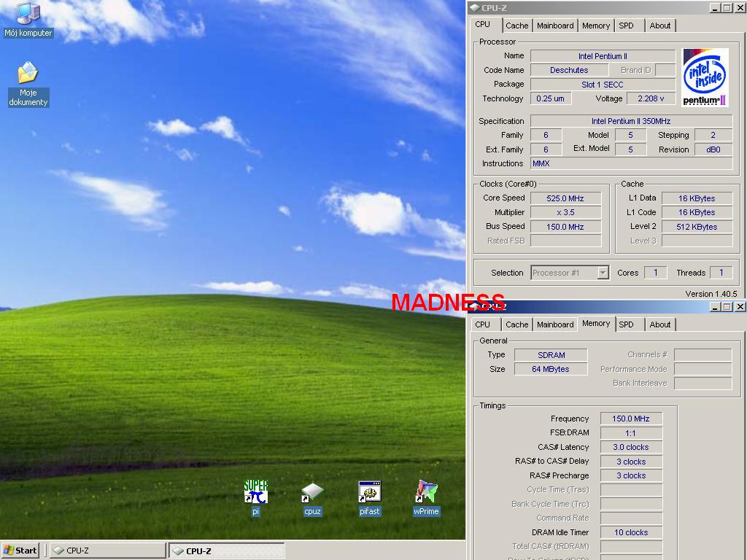Click the processor name field Intel Pentium II
This screenshot has width=747, height=560.
(603, 56)
